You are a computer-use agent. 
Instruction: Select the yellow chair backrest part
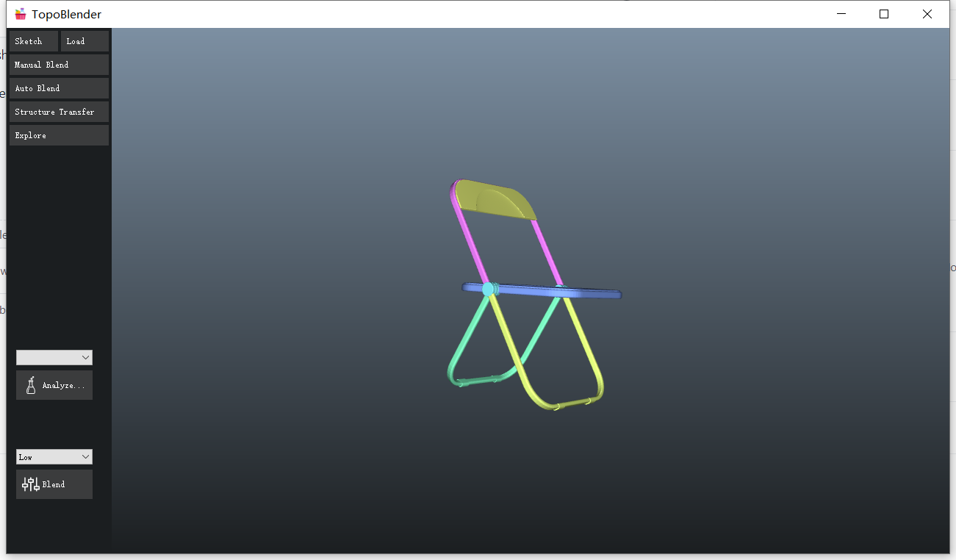click(494, 199)
